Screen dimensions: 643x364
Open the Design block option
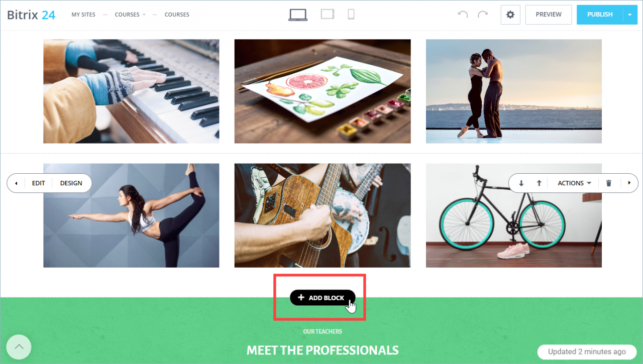[71, 183]
